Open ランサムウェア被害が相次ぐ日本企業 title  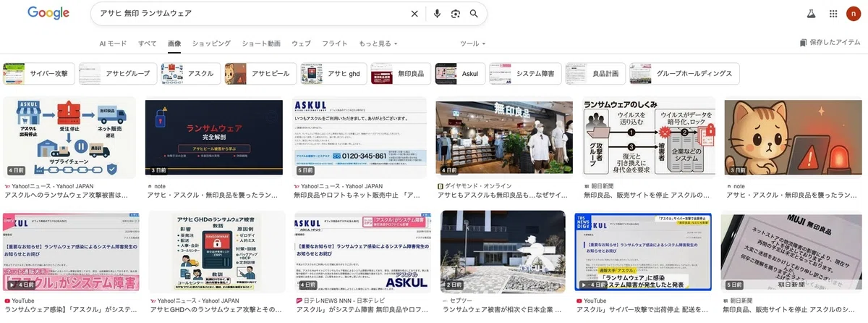(503, 309)
